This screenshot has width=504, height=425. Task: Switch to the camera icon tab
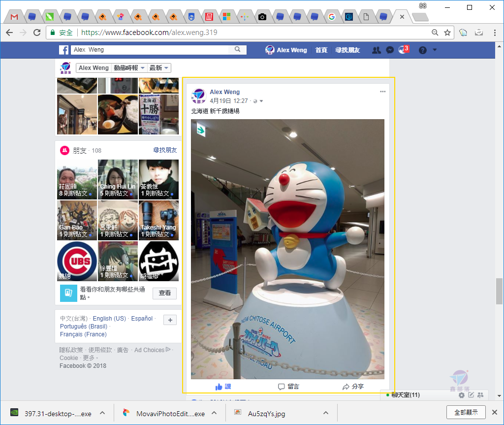tap(262, 17)
